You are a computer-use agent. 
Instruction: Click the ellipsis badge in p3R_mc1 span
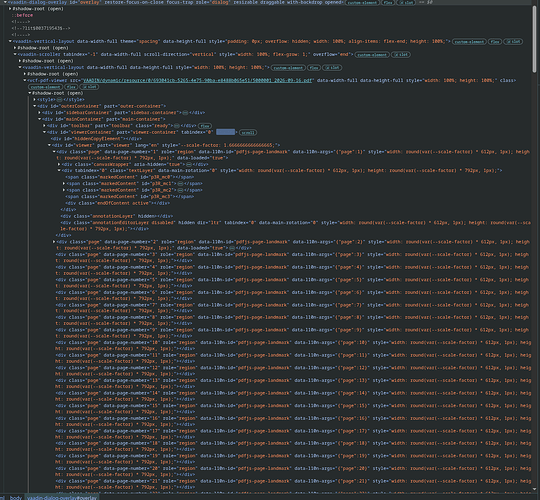point(180,184)
